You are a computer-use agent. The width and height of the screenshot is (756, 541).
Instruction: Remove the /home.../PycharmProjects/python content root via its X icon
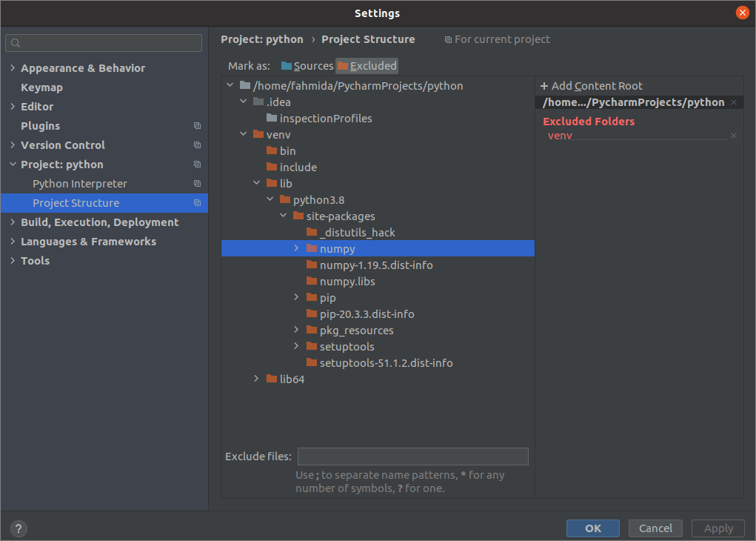pyautogui.click(x=732, y=102)
